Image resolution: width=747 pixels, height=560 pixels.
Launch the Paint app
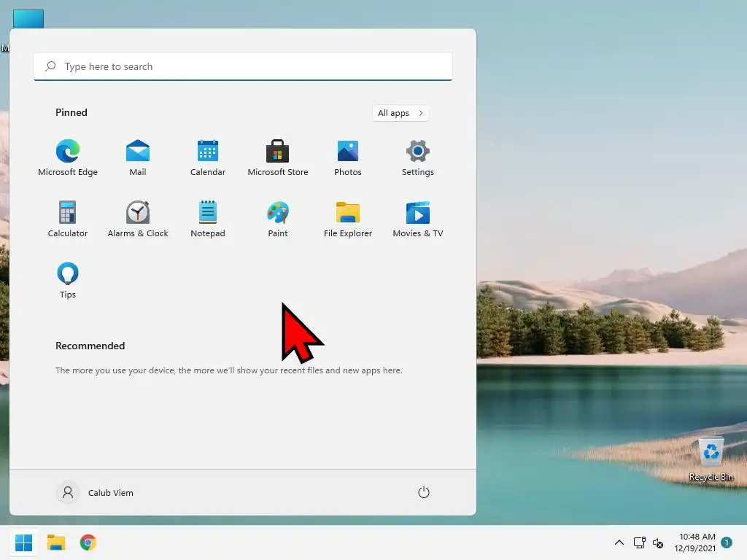(278, 219)
